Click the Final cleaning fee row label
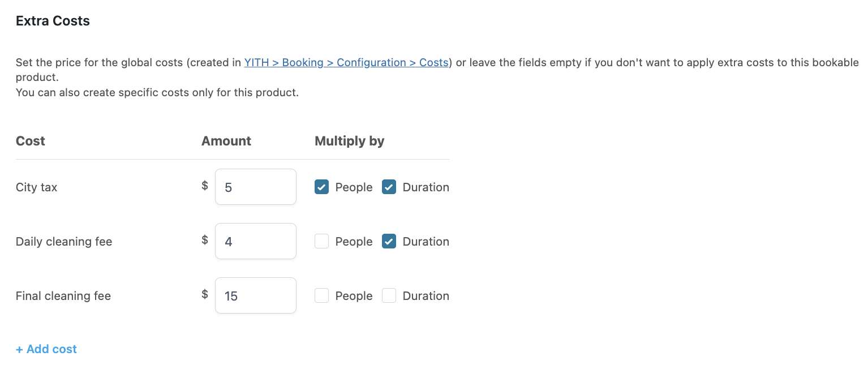Screen dimensions: 868x369 coord(63,296)
